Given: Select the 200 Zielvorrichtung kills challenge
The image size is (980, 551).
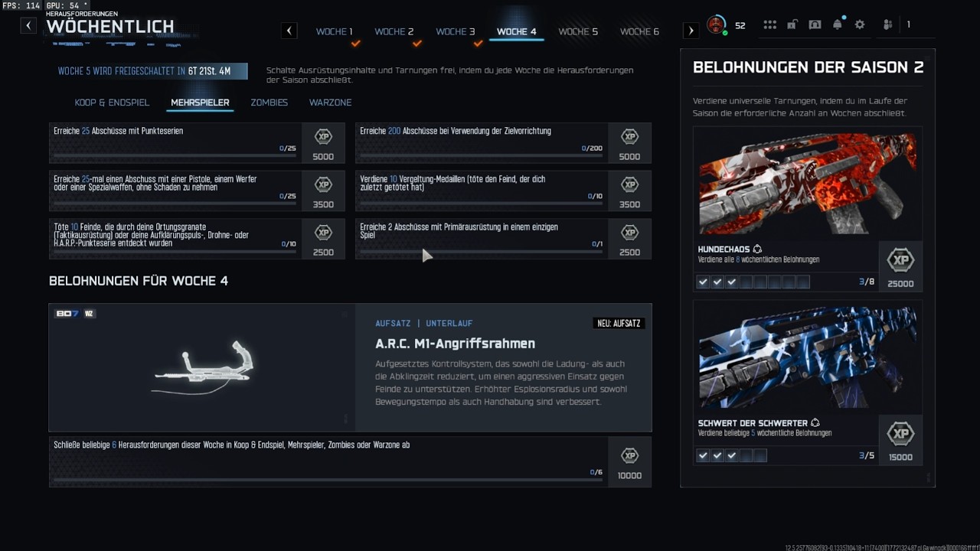Looking at the screenshot, I should tap(503, 143).
